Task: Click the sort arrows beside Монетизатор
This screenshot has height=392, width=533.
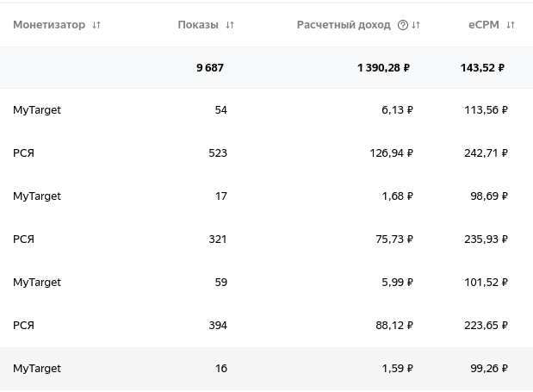Action: tap(96, 25)
